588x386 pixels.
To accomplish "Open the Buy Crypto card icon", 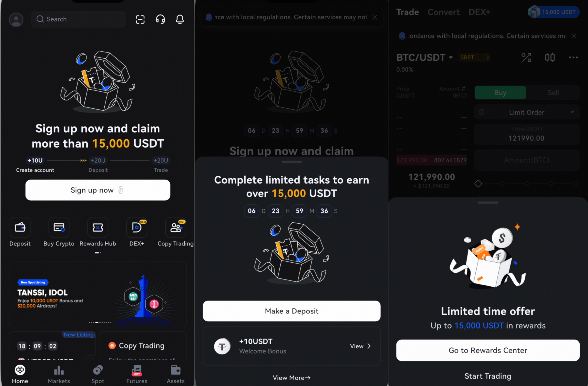I will coord(59,227).
